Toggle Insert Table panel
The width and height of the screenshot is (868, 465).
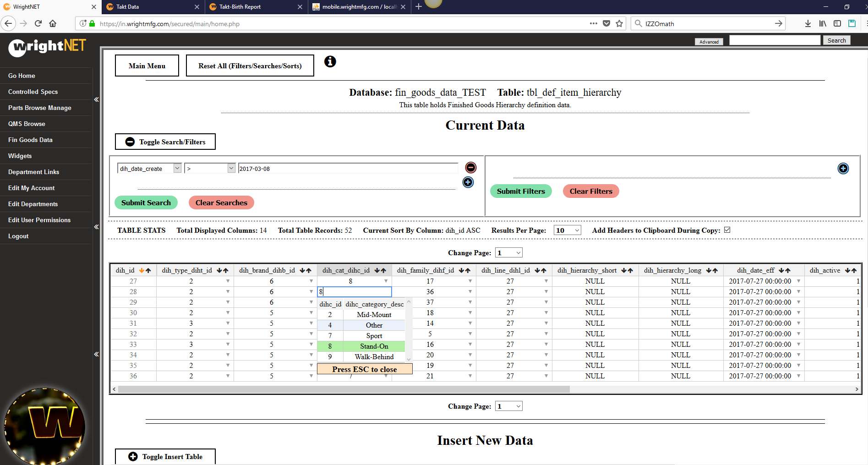click(x=165, y=456)
